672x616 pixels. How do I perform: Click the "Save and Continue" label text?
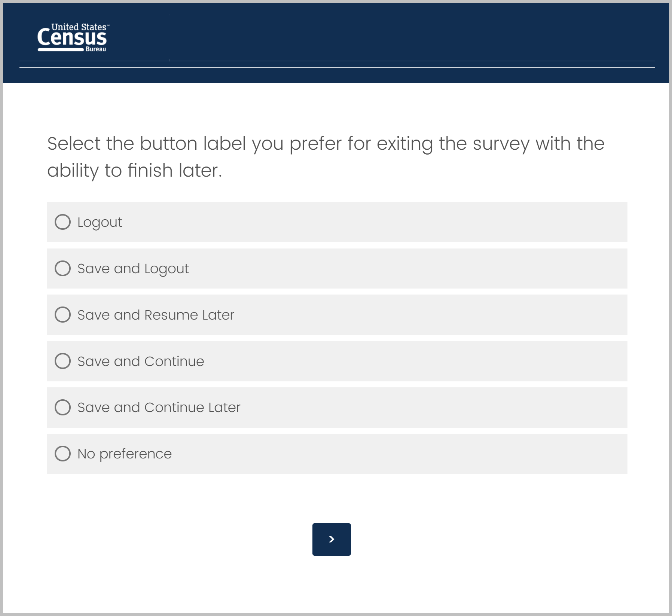click(x=141, y=362)
